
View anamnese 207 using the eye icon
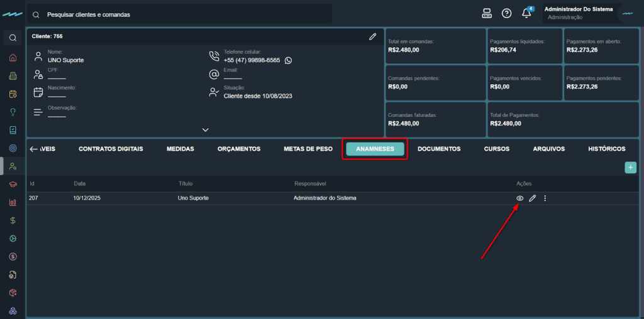click(x=519, y=198)
